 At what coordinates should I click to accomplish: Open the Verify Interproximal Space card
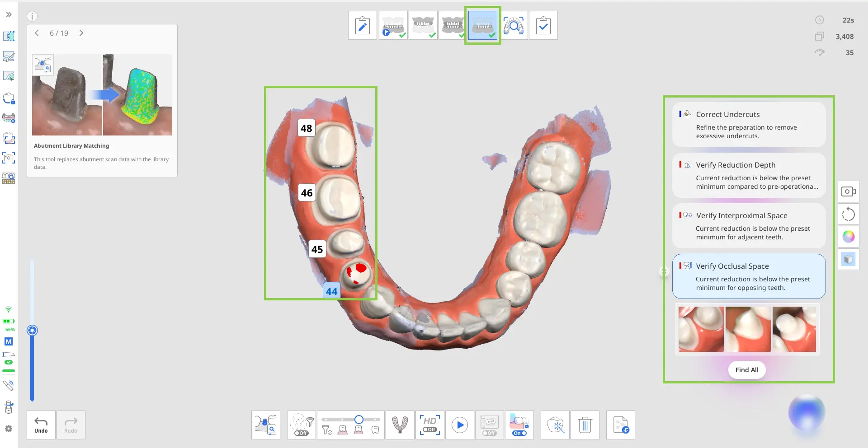tap(749, 226)
